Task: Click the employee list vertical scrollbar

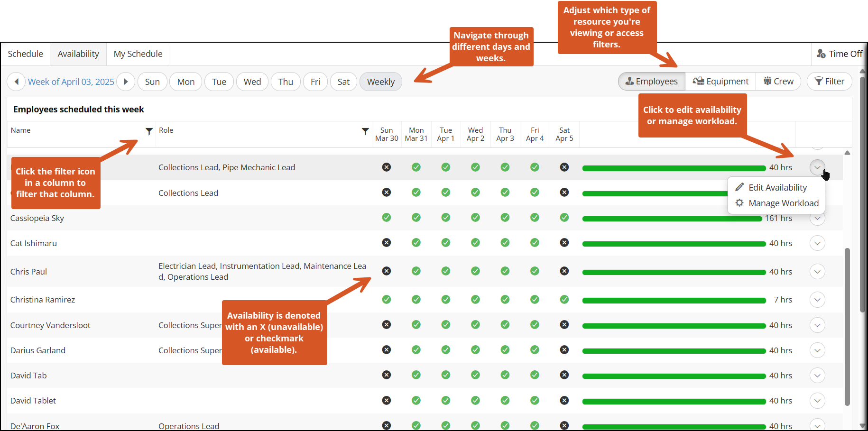Action: click(x=847, y=326)
